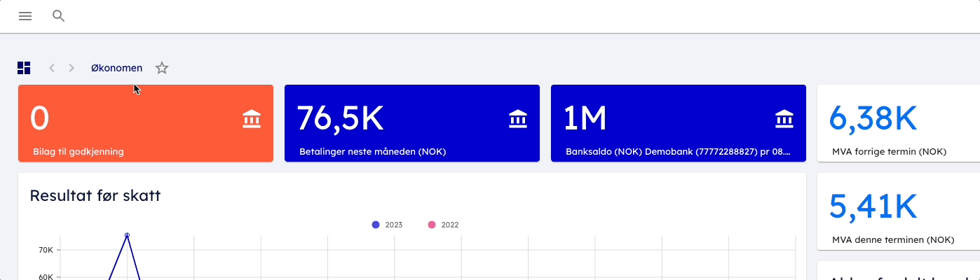This screenshot has width=980, height=280.
Task: Click the Resultat før skatt chart heading
Action: [95, 196]
